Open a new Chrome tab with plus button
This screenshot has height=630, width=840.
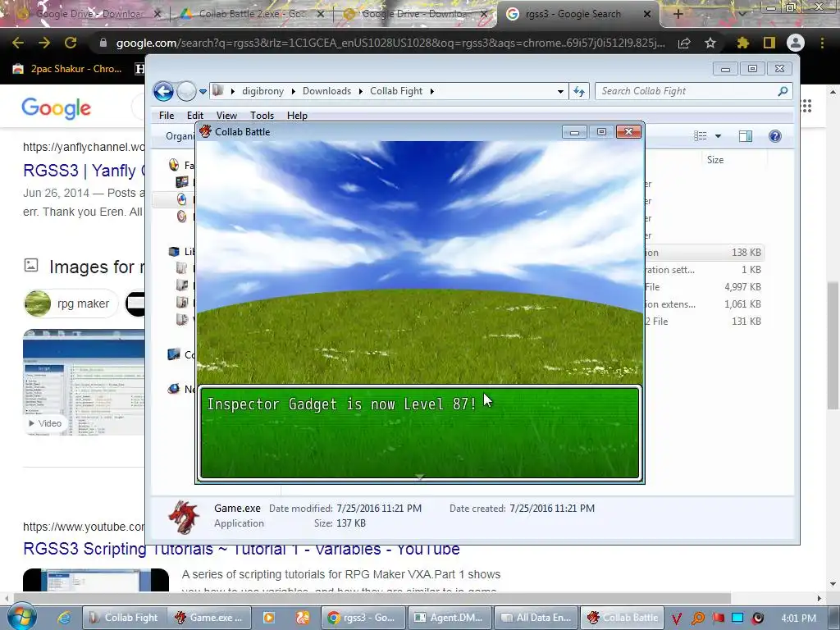point(678,15)
